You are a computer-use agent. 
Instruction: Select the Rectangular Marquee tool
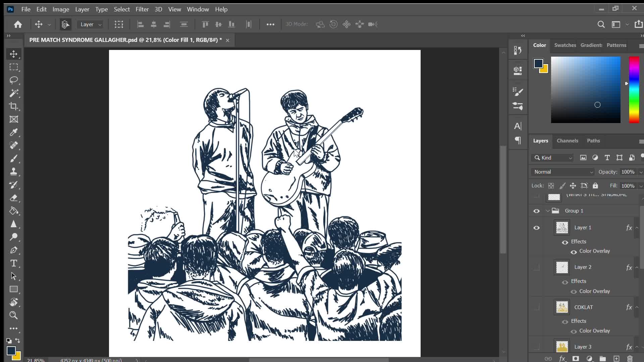[x=14, y=67]
